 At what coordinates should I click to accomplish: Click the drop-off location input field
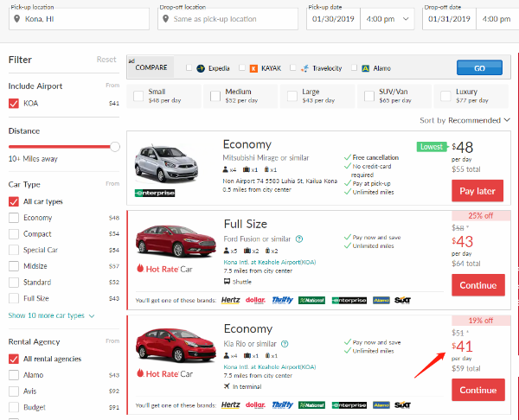228,19
